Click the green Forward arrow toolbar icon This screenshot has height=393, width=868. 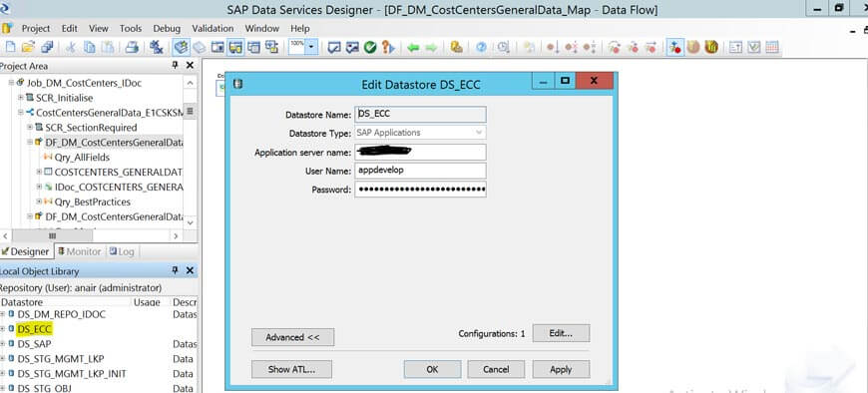pyautogui.click(x=431, y=48)
